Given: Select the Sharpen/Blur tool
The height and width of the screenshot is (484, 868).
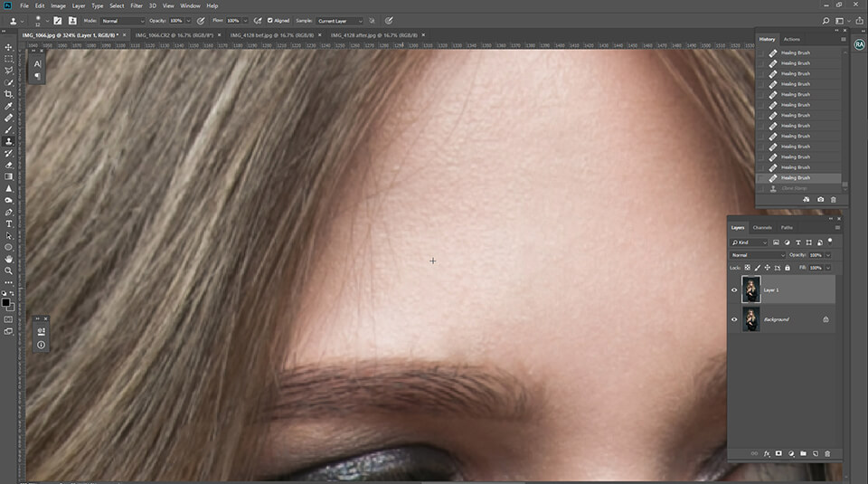Looking at the screenshot, I should point(8,189).
